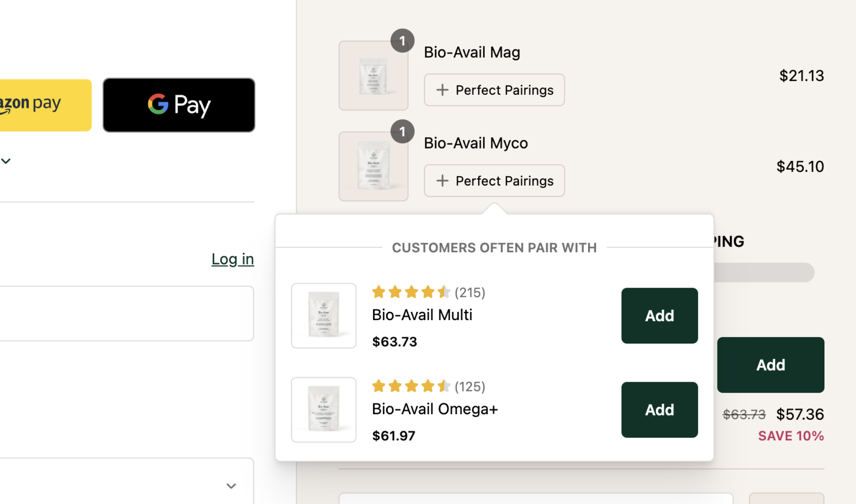Open the Bio-Avail Omega+ product image
This screenshot has height=504, width=856.
tap(323, 410)
